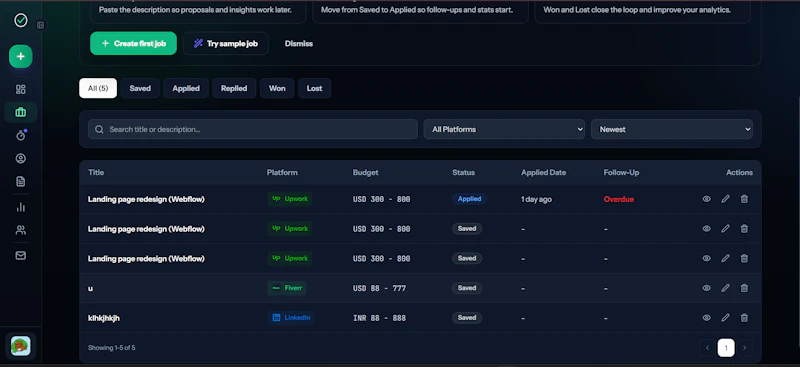Click the blue Applied status badge
Viewport: 800px width, 367px height.
pyautogui.click(x=469, y=199)
